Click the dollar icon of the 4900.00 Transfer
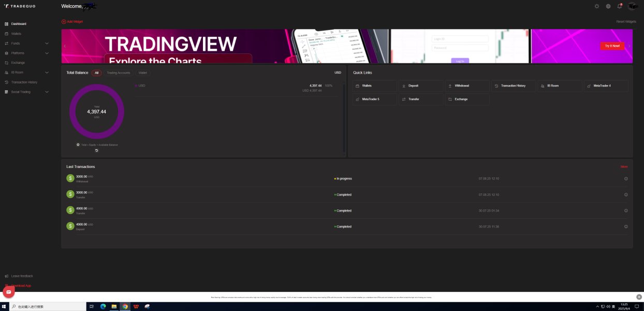This screenshot has height=311, width=644. (70, 210)
